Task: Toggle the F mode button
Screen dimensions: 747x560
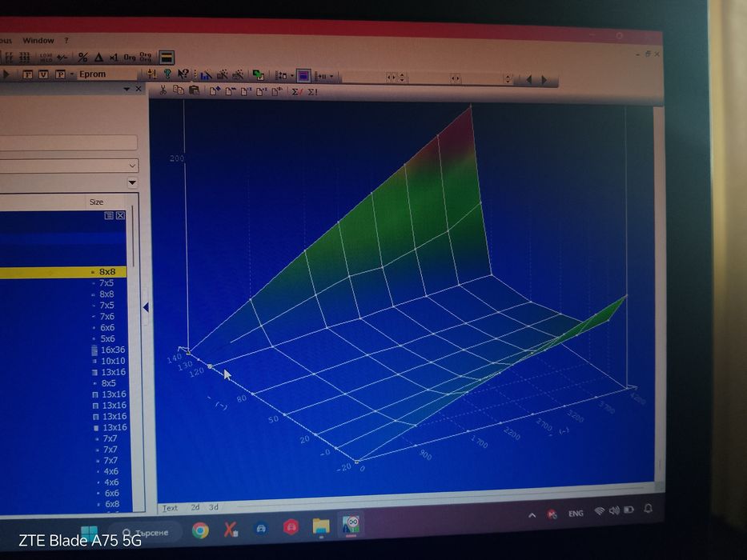Action: click(x=28, y=74)
